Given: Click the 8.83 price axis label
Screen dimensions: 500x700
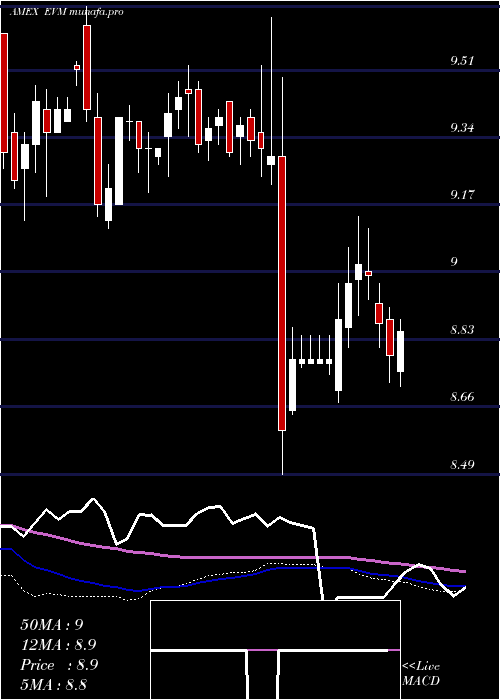Looking at the screenshot, I should [462, 330].
